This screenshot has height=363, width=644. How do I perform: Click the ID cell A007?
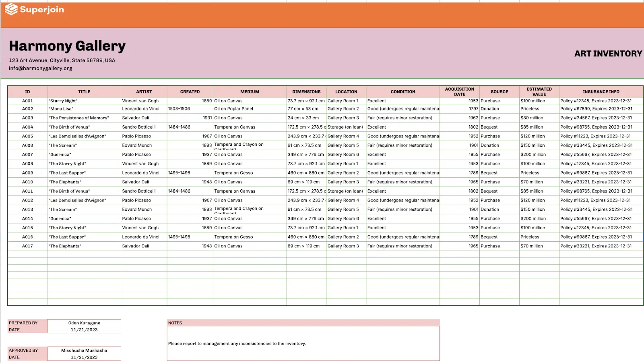pos(27,155)
